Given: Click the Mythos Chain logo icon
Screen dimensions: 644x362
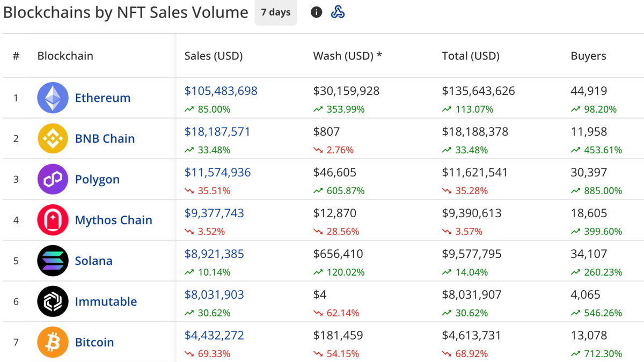Looking at the screenshot, I should click(x=53, y=220).
